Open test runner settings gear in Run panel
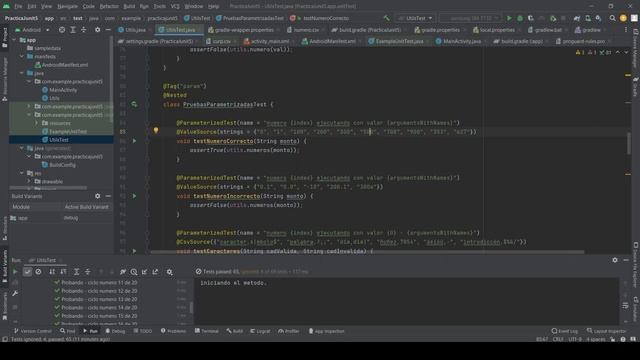 pos(169,272)
